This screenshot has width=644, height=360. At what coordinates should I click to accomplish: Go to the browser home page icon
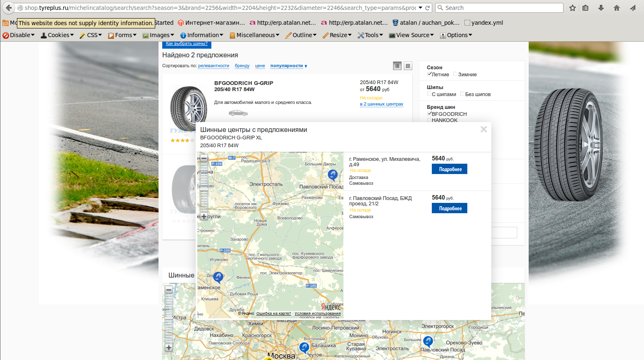[617, 8]
